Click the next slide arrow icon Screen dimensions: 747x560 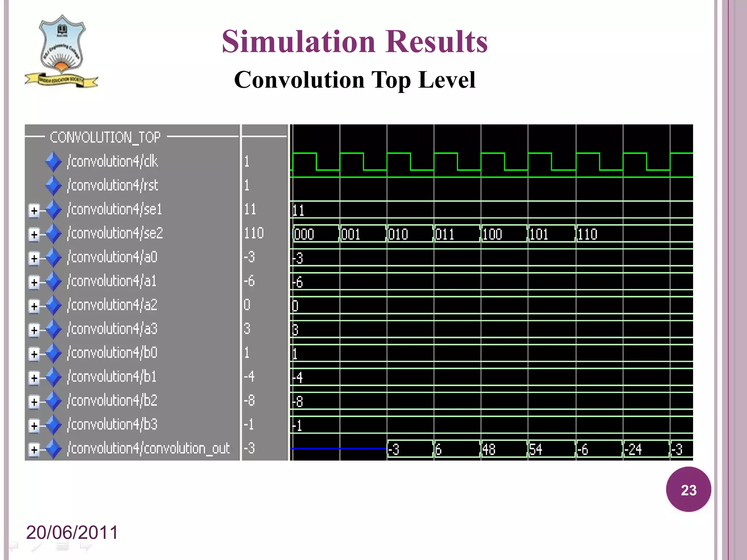pos(86,546)
